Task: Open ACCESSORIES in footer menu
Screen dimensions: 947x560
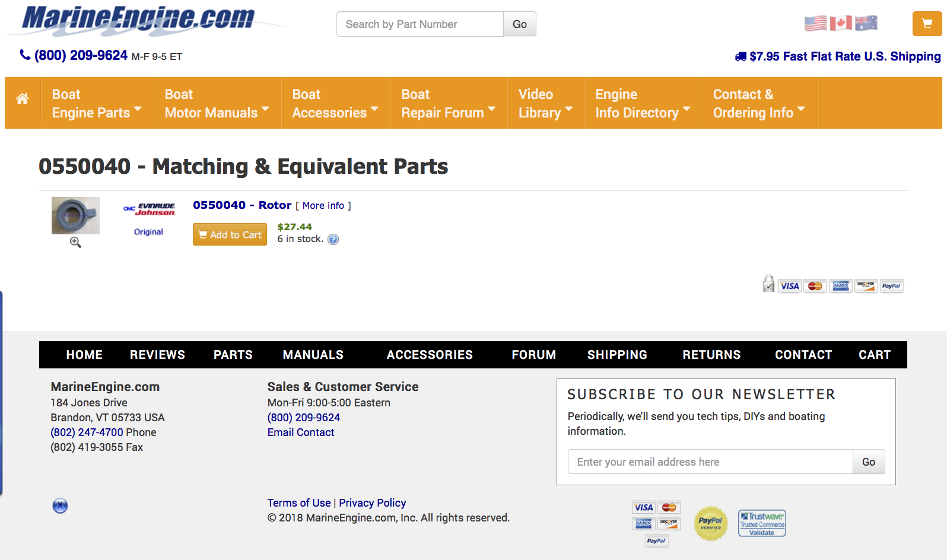Action: 430,355
